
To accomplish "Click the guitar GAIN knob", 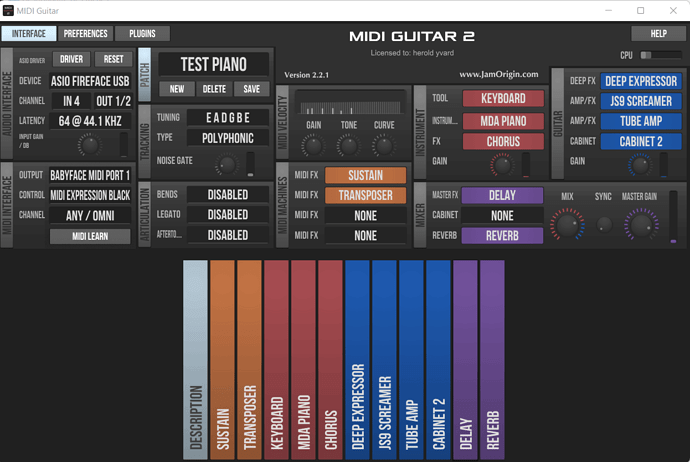I will click(x=640, y=165).
